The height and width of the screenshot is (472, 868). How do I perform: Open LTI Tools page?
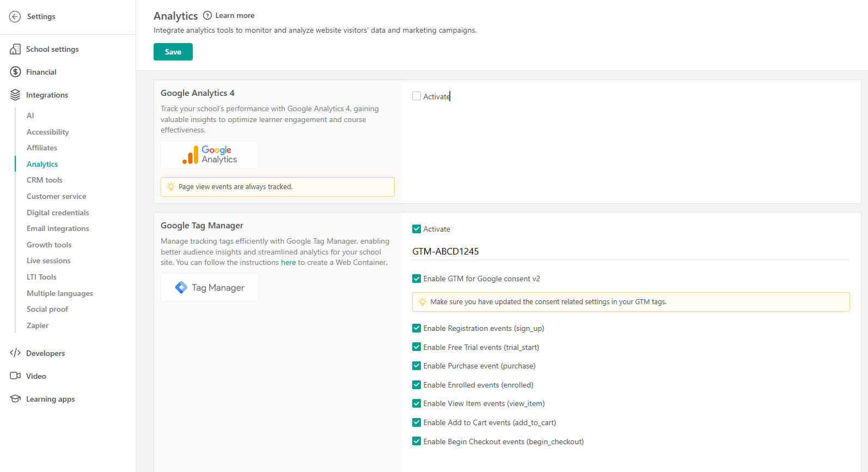pos(41,277)
